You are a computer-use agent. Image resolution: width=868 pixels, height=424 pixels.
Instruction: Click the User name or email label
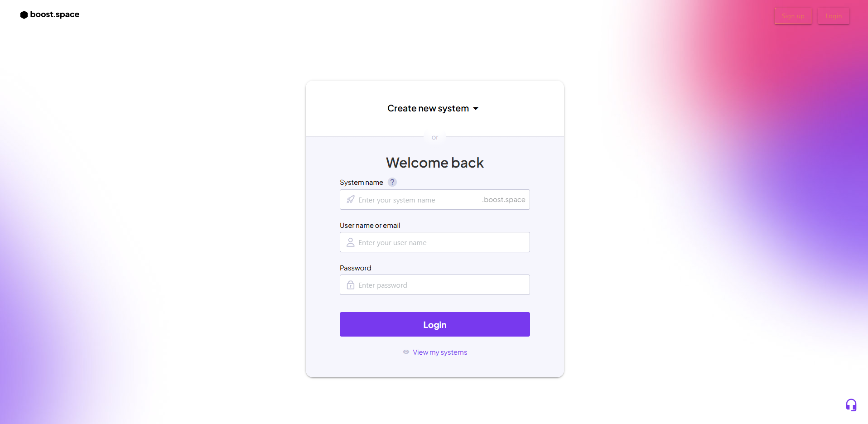point(370,226)
